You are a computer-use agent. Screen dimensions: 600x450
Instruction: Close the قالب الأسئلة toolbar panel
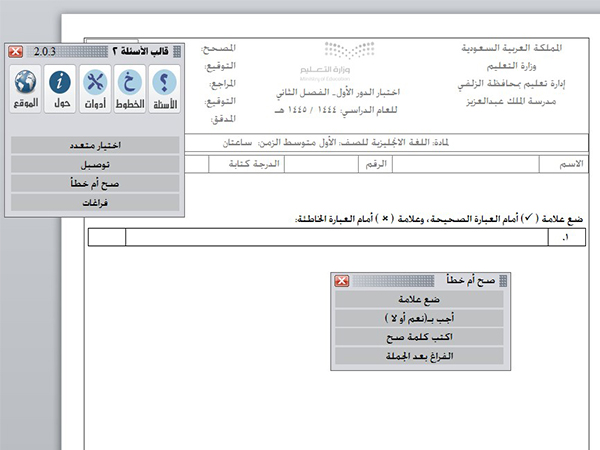[x=16, y=50]
